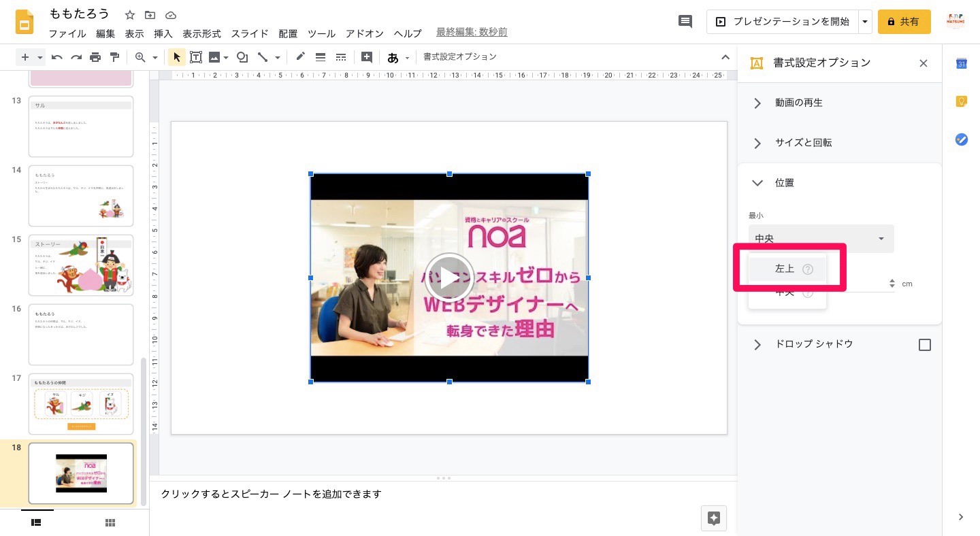Open the image insert dropdown arrow
Viewport: 980px width, 536px height.
tap(226, 57)
